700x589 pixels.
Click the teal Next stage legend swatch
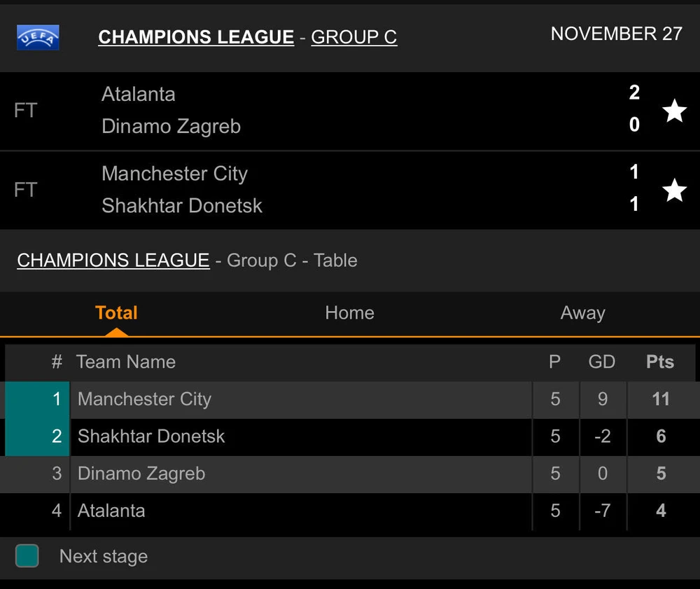tap(27, 556)
